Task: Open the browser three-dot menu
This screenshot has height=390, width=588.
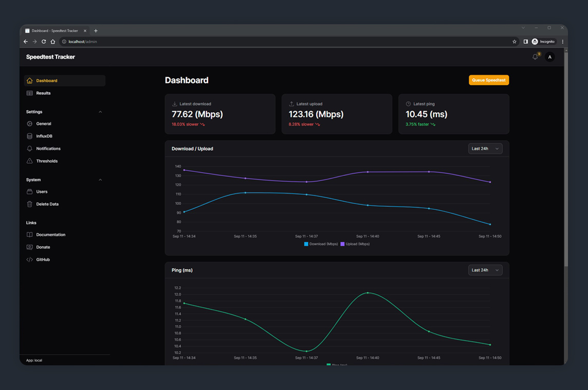Action: click(x=562, y=42)
